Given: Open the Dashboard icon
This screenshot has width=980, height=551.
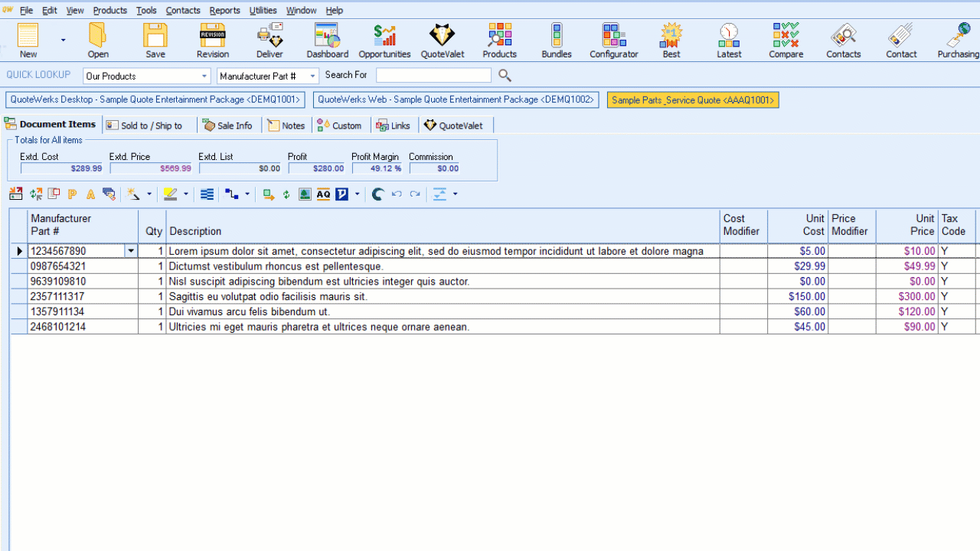Looking at the screenshot, I should click(327, 41).
